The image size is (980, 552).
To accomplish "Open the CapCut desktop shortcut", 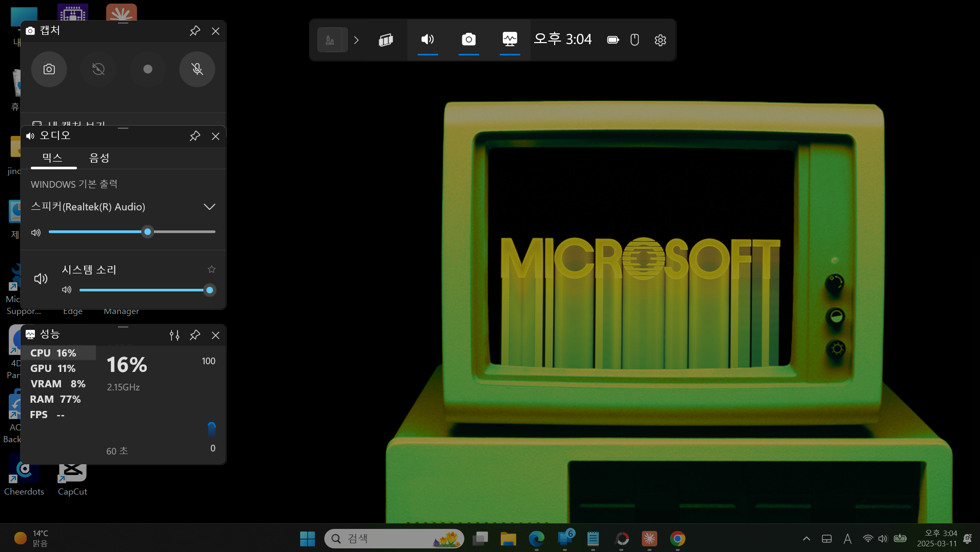I will click(x=72, y=479).
